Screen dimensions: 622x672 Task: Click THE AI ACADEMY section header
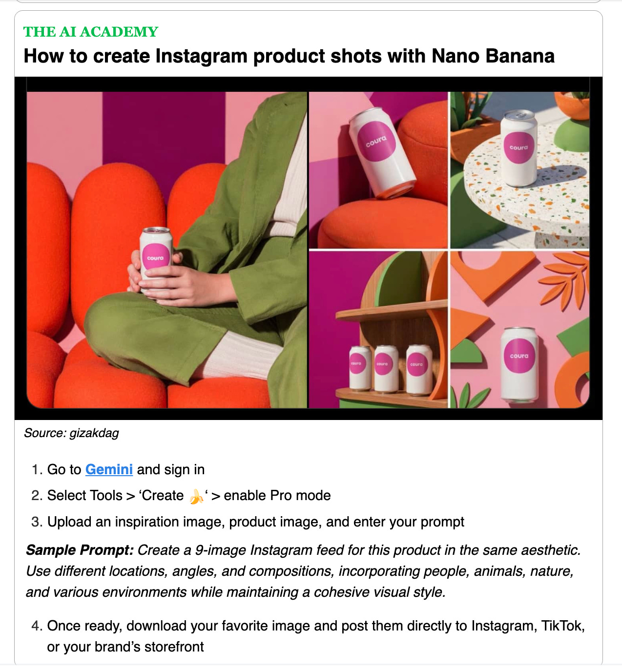point(91,32)
